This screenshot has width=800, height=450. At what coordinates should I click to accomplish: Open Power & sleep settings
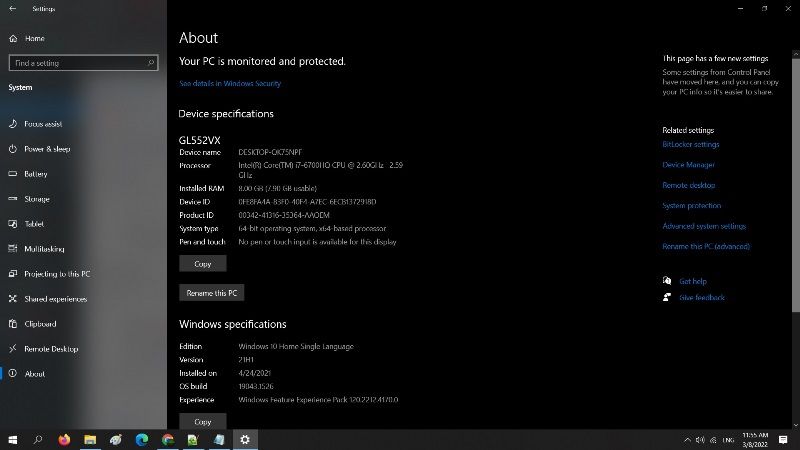(x=47, y=149)
